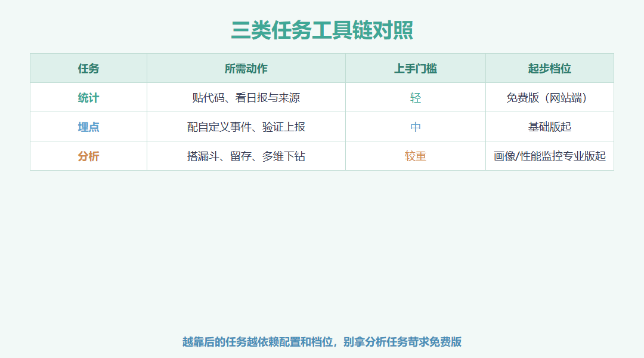Click the 上手门槛 column header
Image resolution: width=644 pixels, height=358 pixels.
(x=415, y=69)
